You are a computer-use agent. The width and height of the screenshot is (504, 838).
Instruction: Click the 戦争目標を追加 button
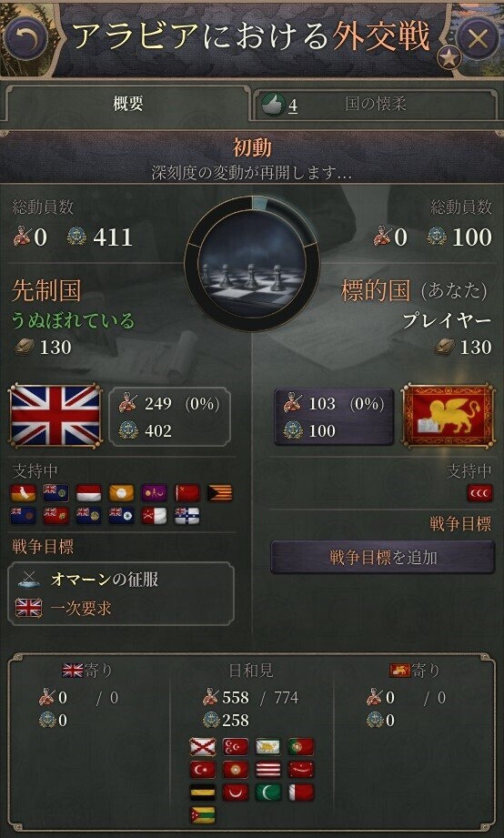(x=383, y=558)
